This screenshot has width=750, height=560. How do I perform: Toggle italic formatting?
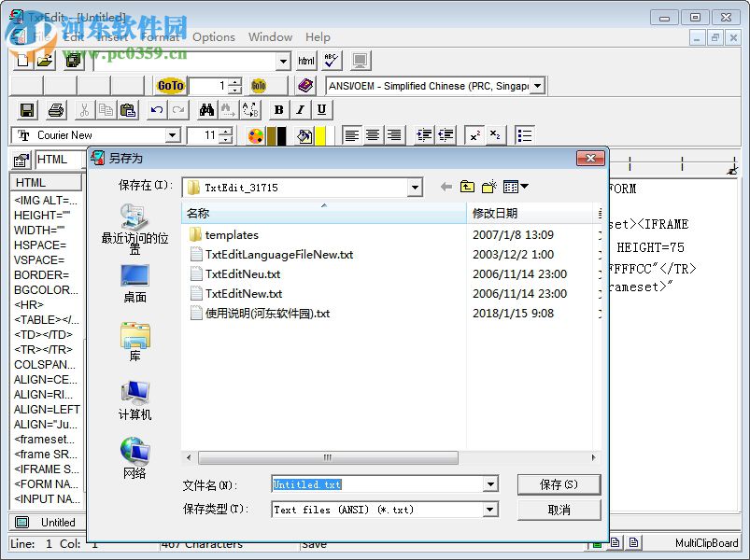pyautogui.click(x=300, y=109)
